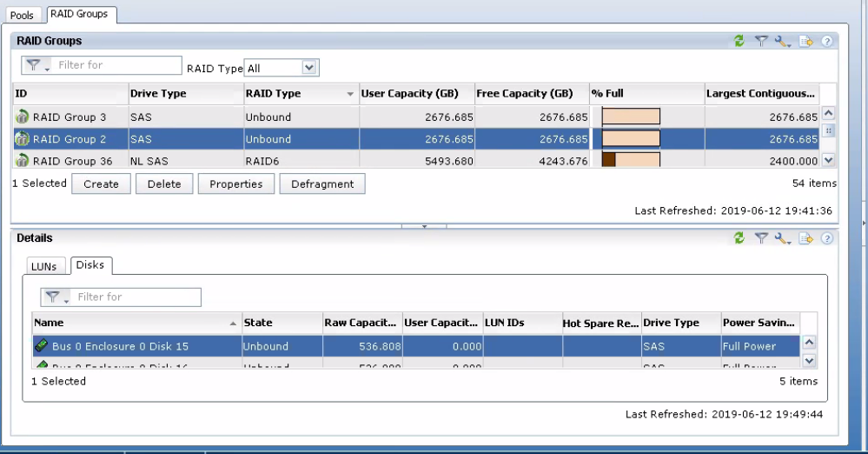868x454 pixels.
Task: Open Properties of the selected RAID group
Action: (235, 184)
